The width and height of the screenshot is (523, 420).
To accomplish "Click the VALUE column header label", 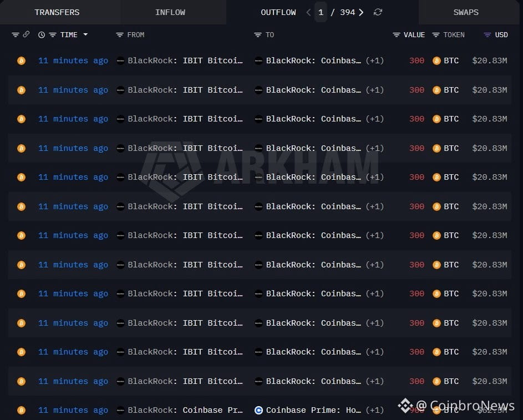I will (x=414, y=35).
